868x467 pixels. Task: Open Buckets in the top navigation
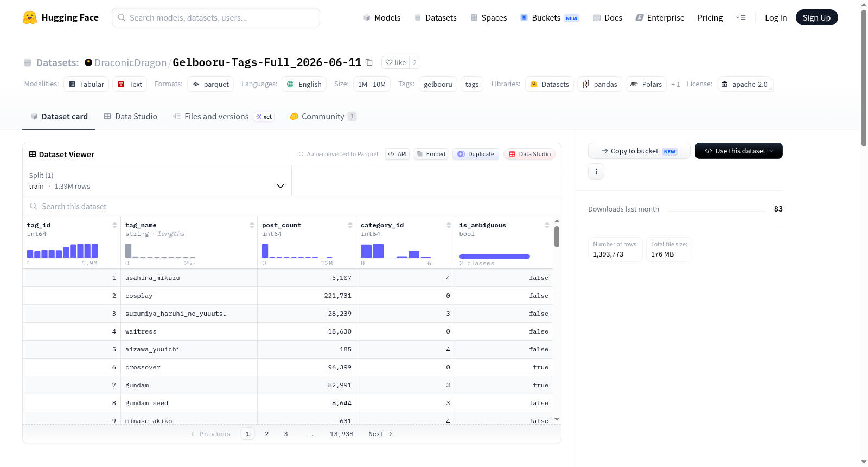click(550, 17)
